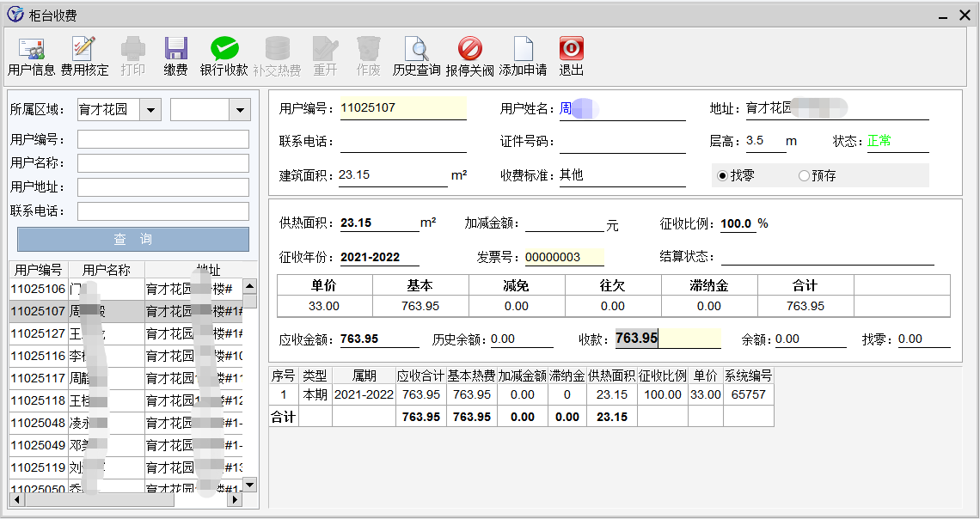Click the left panel 用户编号 input
This screenshot has height=519, width=980.
pyautogui.click(x=163, y=139)
